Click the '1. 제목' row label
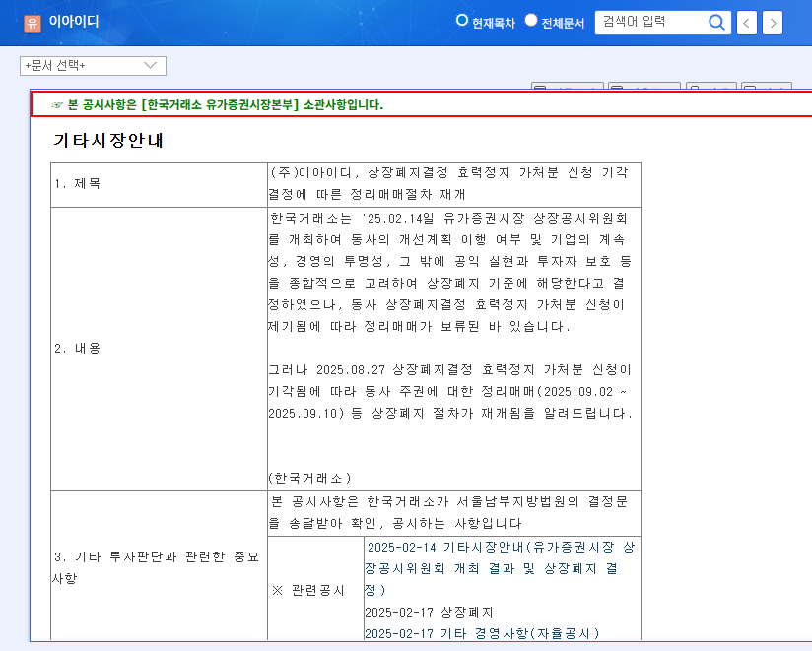This screenshot has width=812, height=651. pyautogui.click(x=78, y=184)
